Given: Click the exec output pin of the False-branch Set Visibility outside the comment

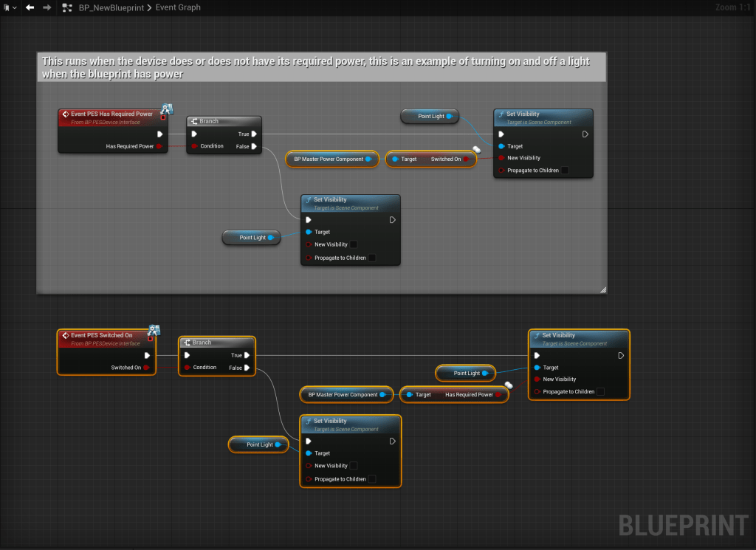Looking at the screenshot, I should point(393,441).
